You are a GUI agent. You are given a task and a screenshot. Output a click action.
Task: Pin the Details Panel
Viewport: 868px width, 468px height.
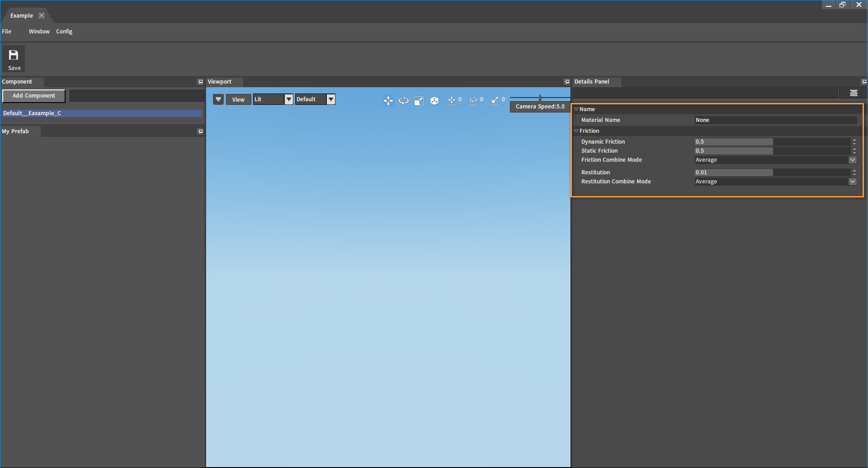[x=864, y=82]
